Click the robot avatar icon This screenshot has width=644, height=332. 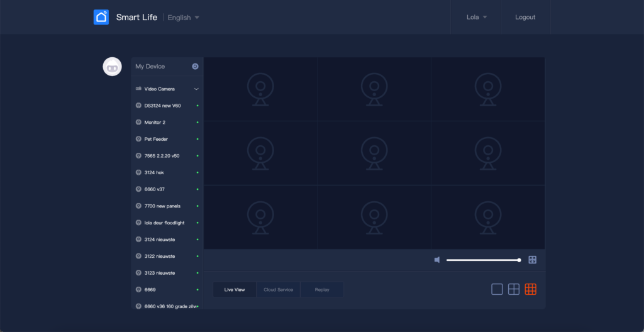click(112, 67)
